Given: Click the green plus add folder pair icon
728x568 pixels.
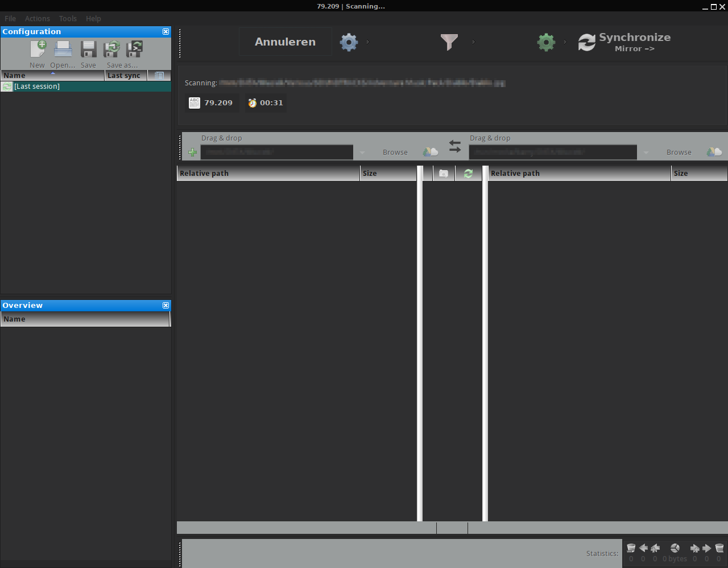Looking at the screenshot, I should [x=192, y=152].
